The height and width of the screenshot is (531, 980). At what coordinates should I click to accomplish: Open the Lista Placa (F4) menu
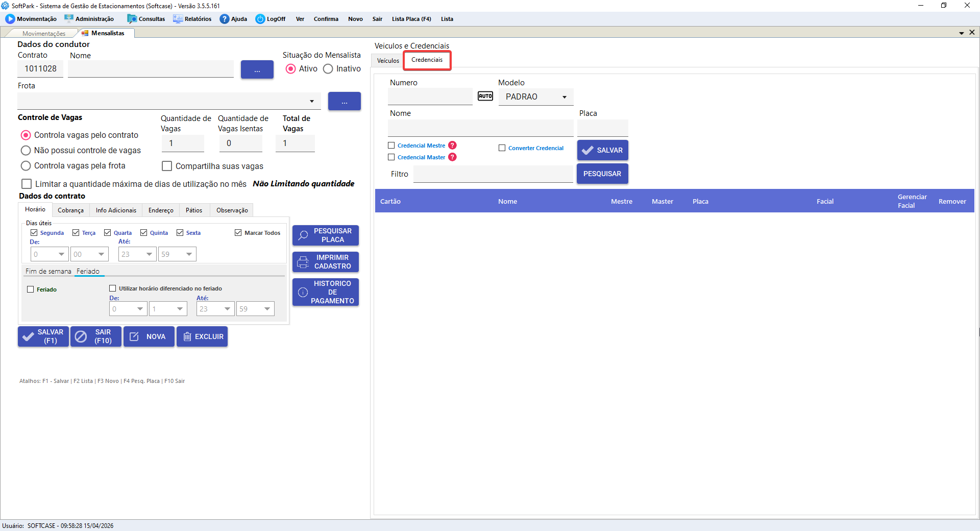coord(411,19)
